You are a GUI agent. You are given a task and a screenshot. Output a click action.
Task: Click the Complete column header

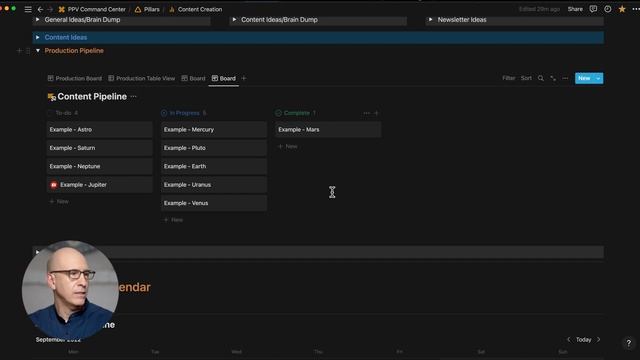[x=296, y=113]
